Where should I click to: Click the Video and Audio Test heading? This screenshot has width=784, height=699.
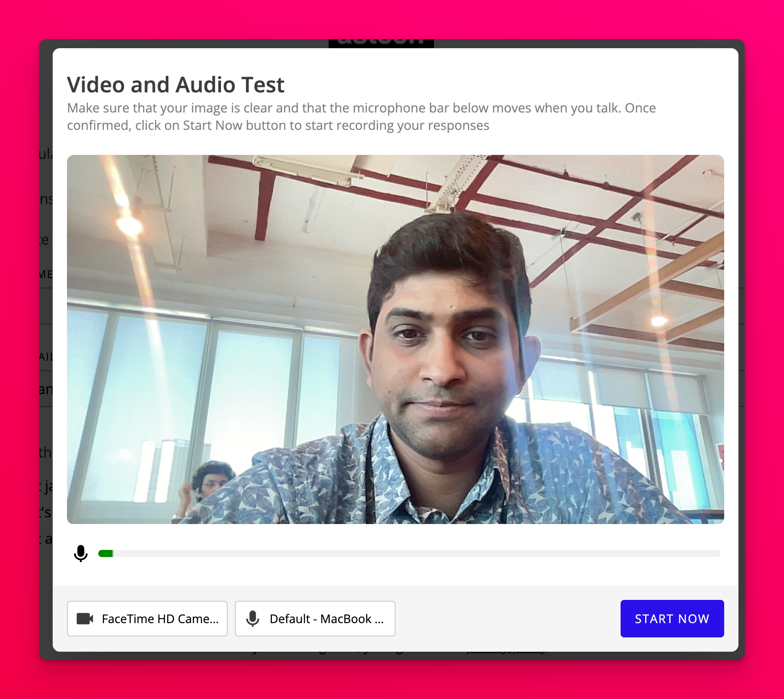[175, 85]
